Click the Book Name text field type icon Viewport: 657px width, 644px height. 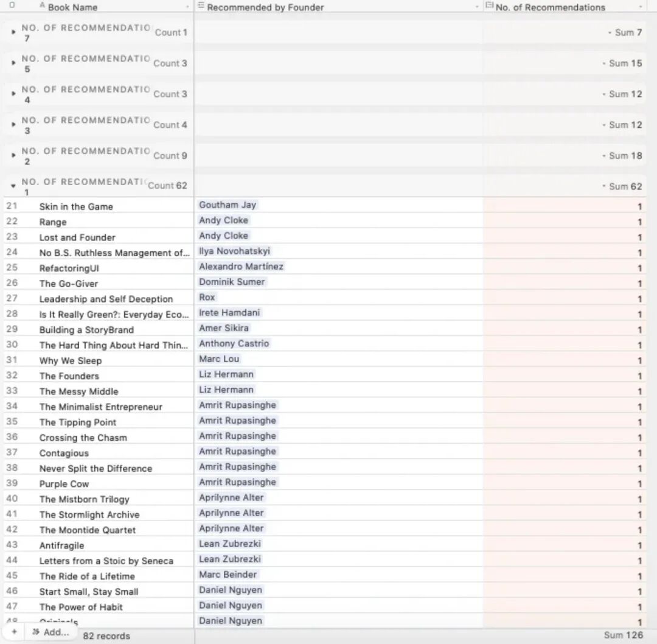(43, 5)
